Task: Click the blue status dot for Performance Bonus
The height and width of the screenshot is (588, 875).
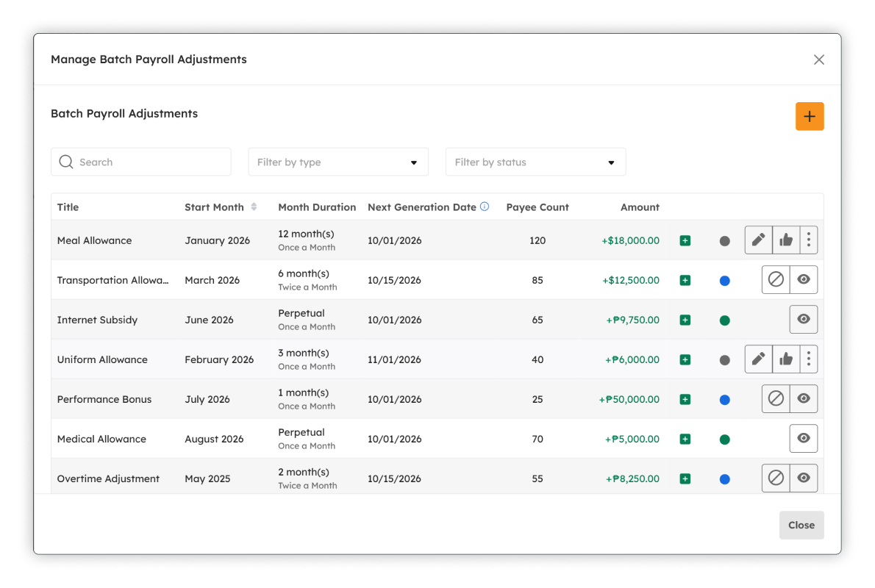Action: point(724,399)
